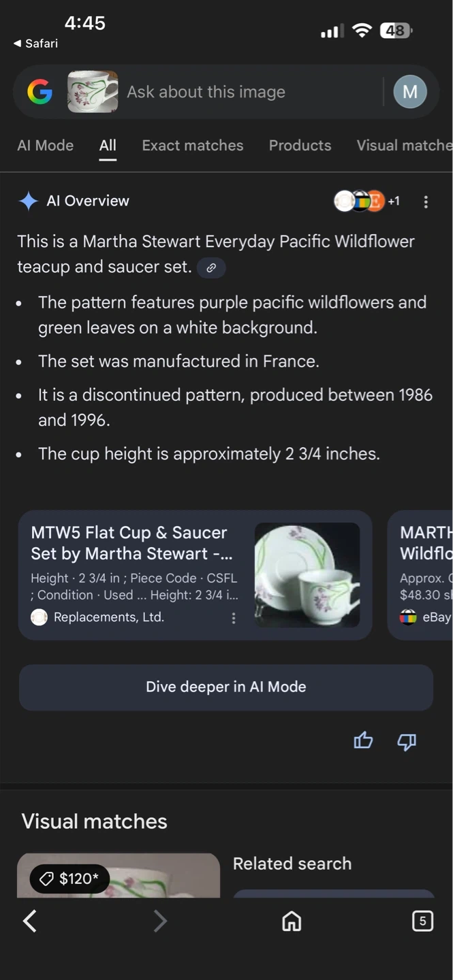Expand the AI Overview source icons cluster
The width and height of the screenshot is (453, 980).
366,201
